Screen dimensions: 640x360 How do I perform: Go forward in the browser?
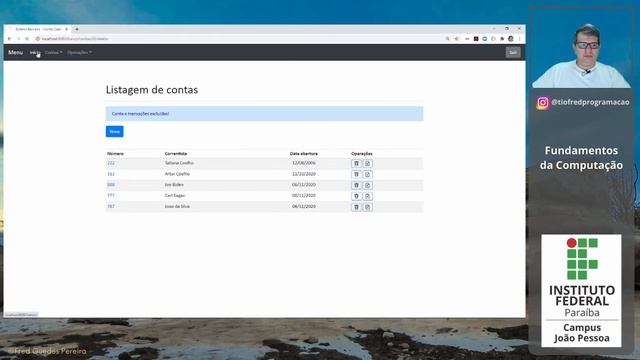(18, 39)
